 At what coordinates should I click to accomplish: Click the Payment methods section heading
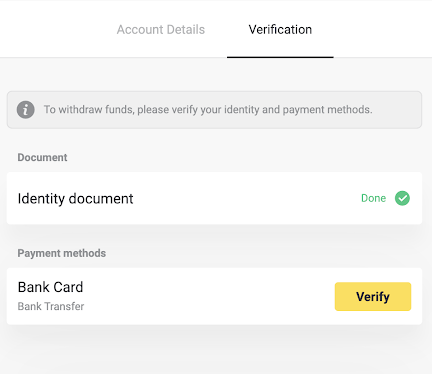click(62, 253)
